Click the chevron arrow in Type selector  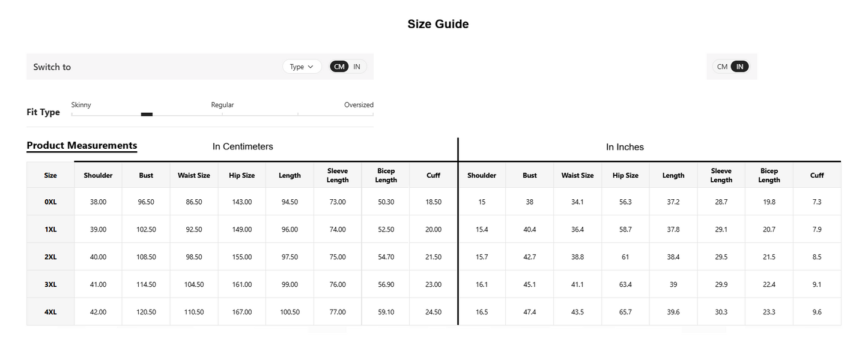[311, 67]
